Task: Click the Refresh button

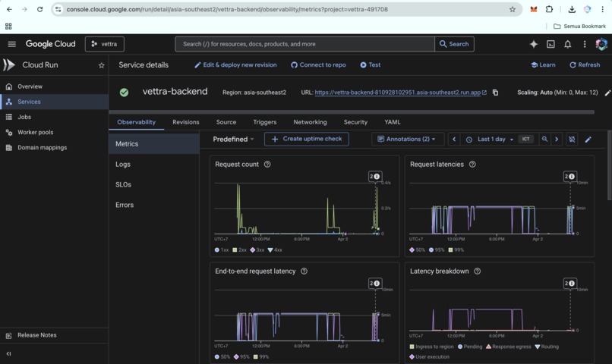Action: [585, 65]
